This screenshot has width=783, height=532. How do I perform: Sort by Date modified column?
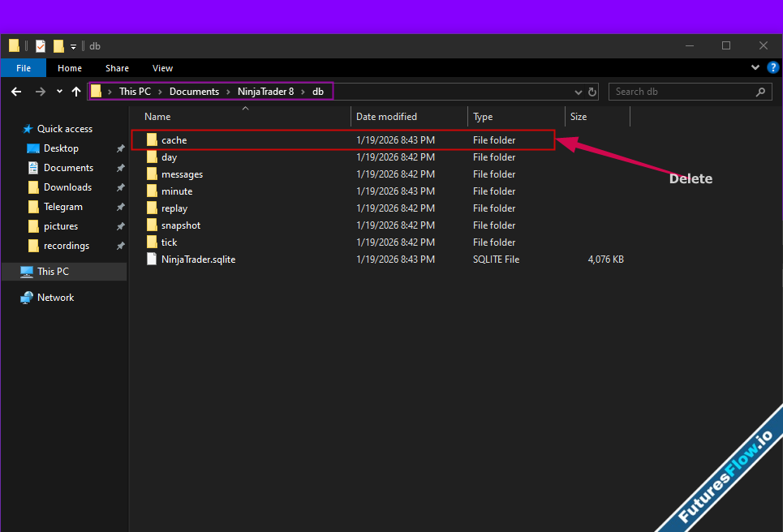(386, 117)
